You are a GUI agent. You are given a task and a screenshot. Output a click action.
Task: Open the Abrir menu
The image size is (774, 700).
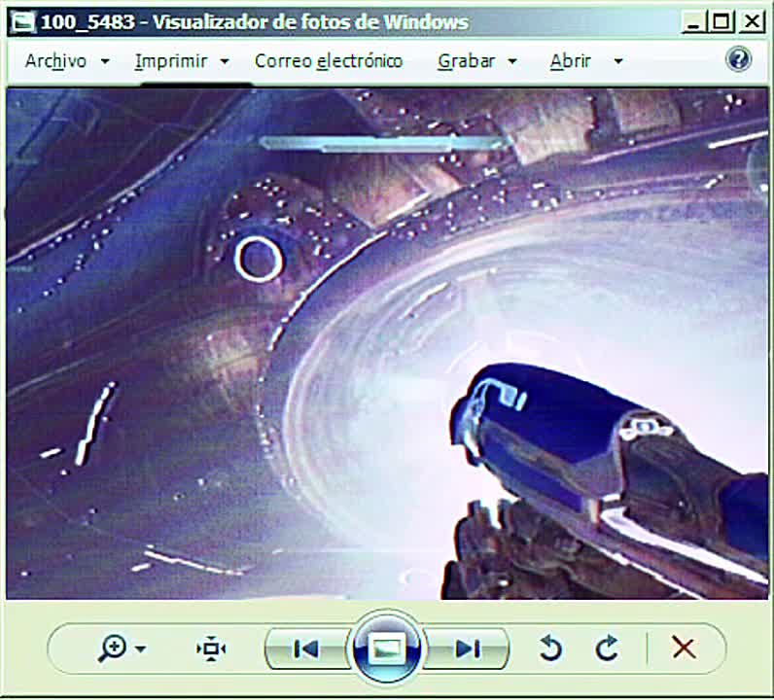(x=570, y=61)
